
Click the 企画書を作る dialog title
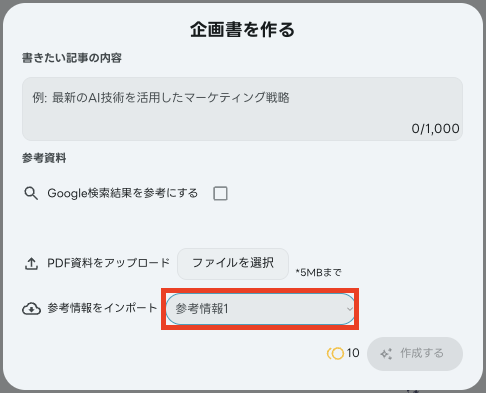243,30
